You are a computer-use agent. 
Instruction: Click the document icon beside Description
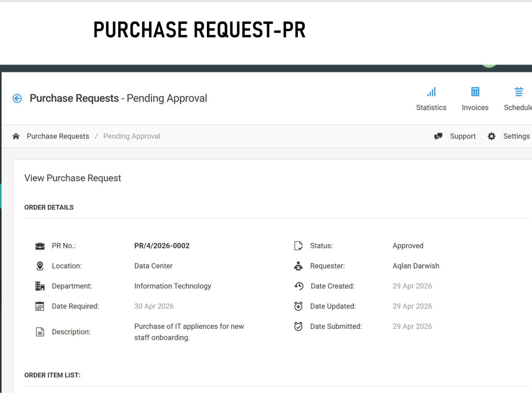40,332
